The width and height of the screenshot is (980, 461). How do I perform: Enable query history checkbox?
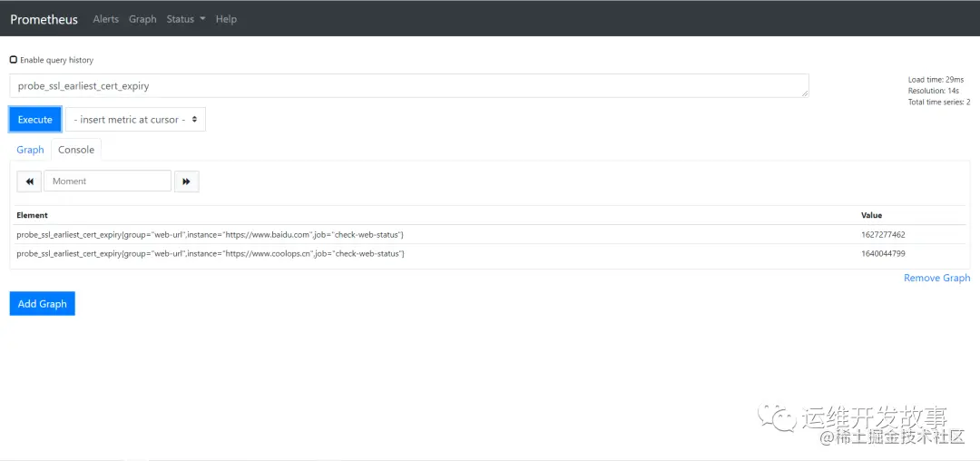(14, 60)
